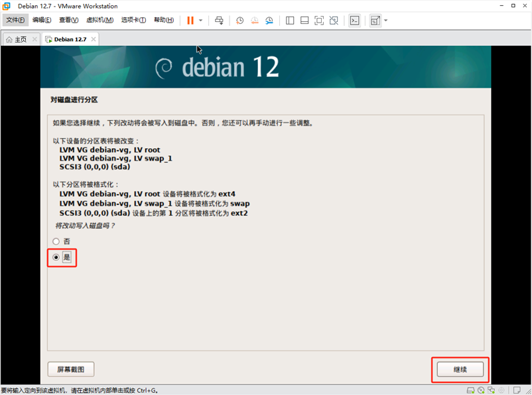This screenshot has height=395, width=532.
Task: Click the Unity mode icon
Action: coord(334,21)
